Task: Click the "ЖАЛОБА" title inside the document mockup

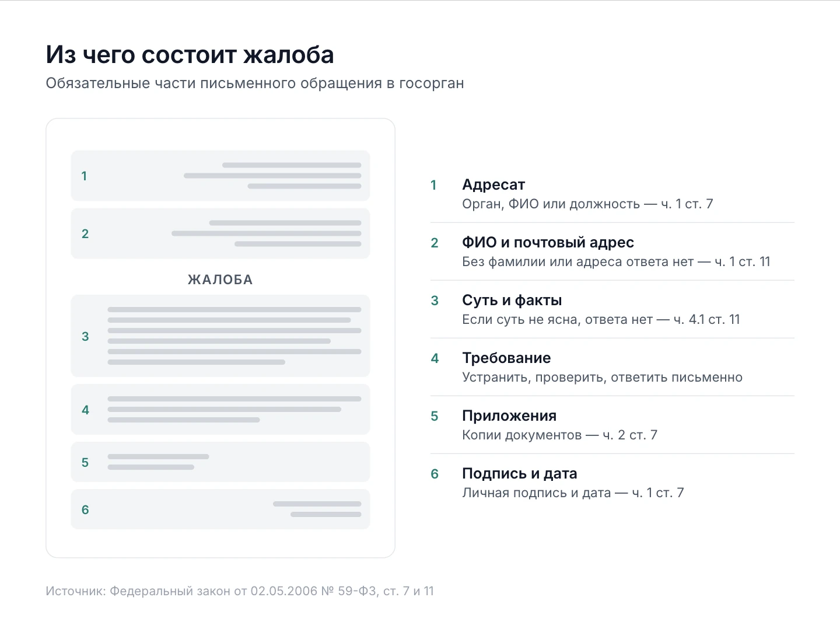Action: pyautogui.click(x=220, y=280)
